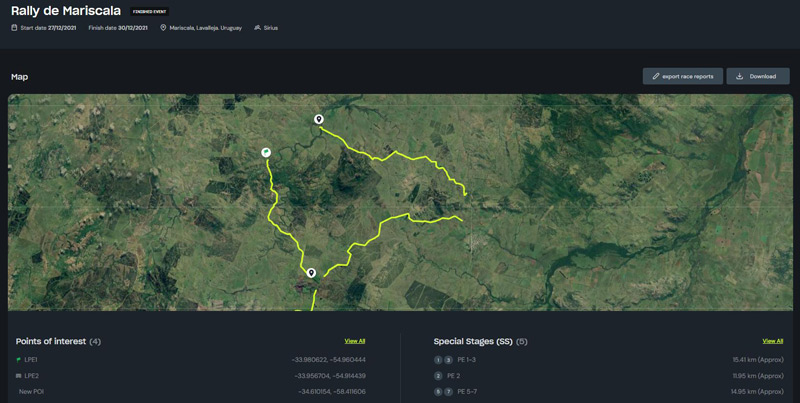
Task: Click stage number 3 badge of PE 1-3
Action: pos(448,360)
